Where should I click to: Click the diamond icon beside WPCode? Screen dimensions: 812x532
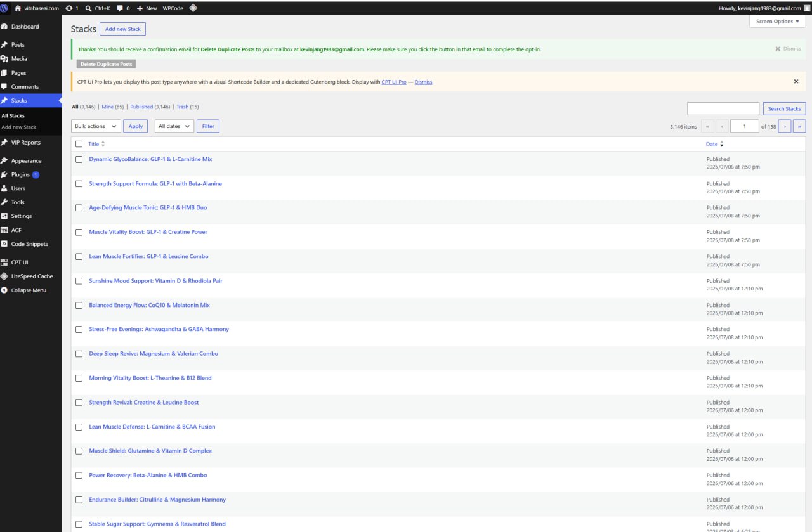coord(193,8)
